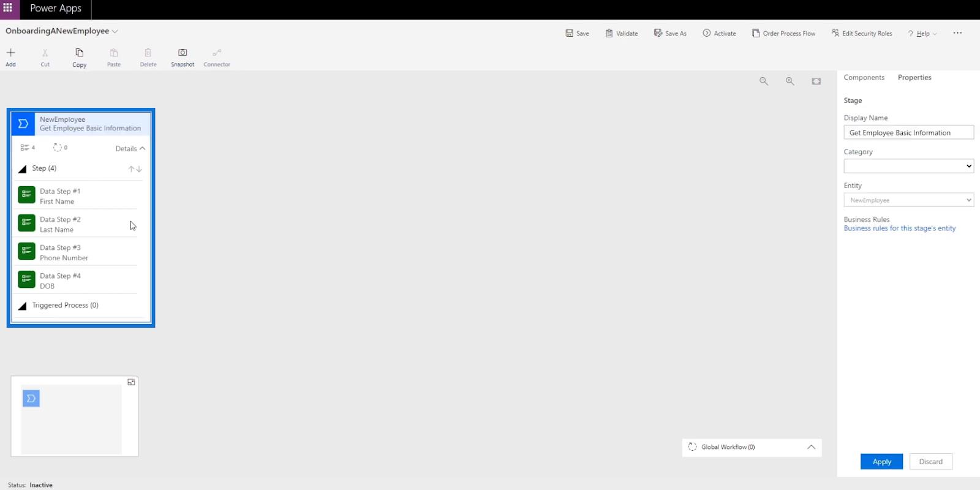980x490 pixels.
Task: Click the Inactive status text
Action: [41, 485]
